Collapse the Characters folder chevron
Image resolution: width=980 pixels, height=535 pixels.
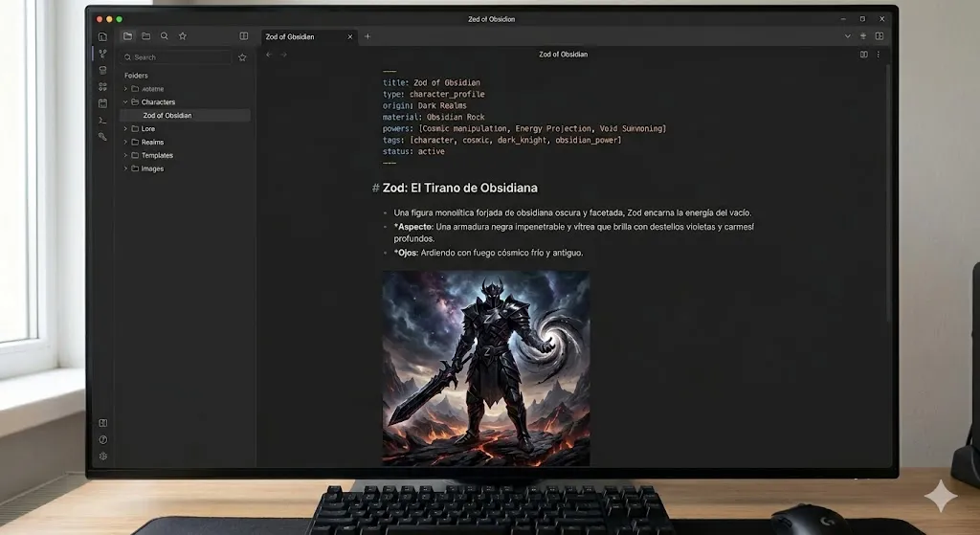pyautogui.click(x=125, y=101)
